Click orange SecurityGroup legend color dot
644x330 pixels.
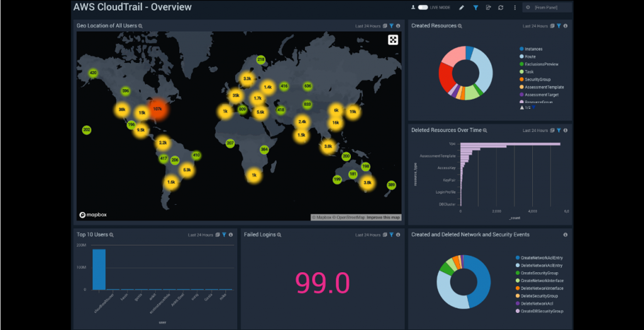[521, 79]
